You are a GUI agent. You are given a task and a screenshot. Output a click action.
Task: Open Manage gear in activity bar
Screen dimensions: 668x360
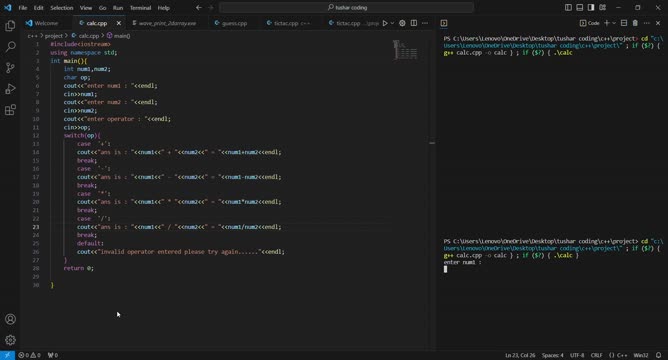pos(10,340)
